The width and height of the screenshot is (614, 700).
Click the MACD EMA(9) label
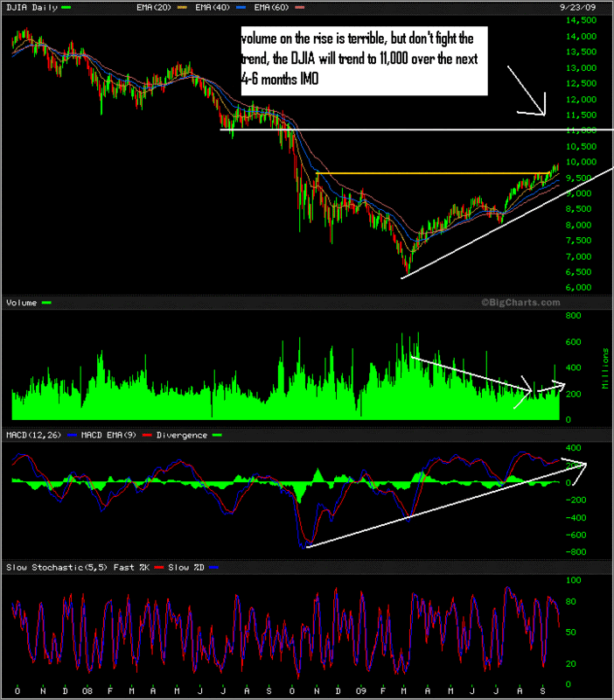(108, 435)
